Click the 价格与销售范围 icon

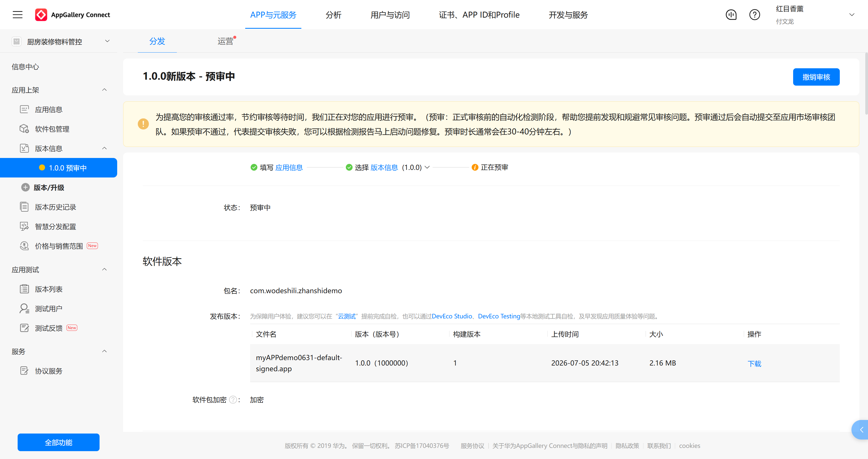click(24, 246)
